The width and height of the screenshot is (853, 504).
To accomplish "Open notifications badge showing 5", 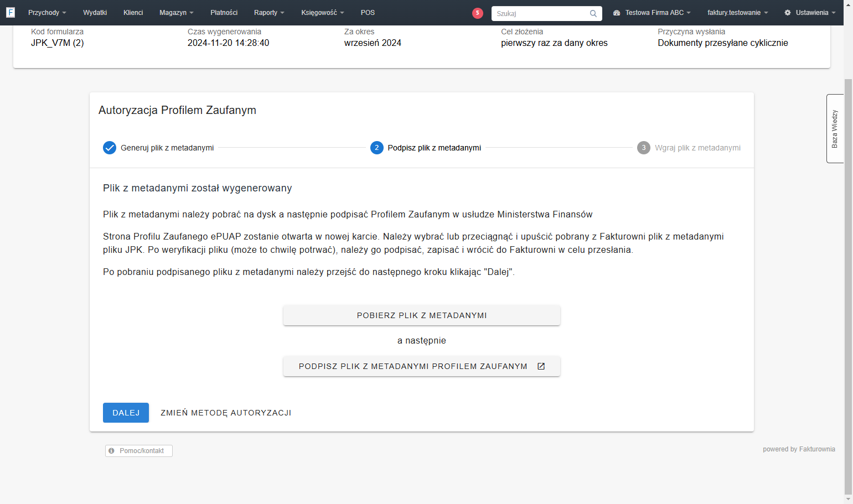I will 478,13.
